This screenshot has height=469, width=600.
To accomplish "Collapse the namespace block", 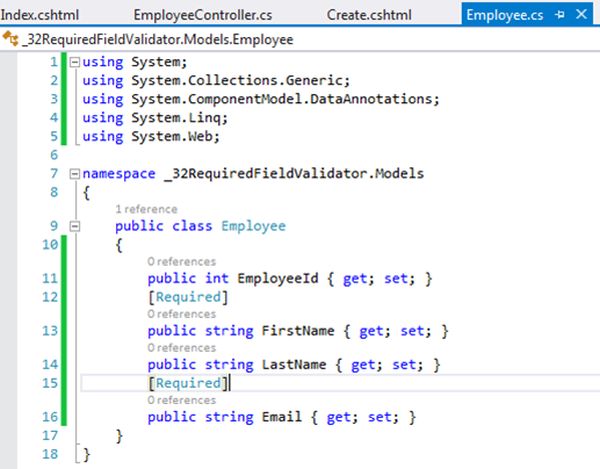I will click(x=75, y=174).
